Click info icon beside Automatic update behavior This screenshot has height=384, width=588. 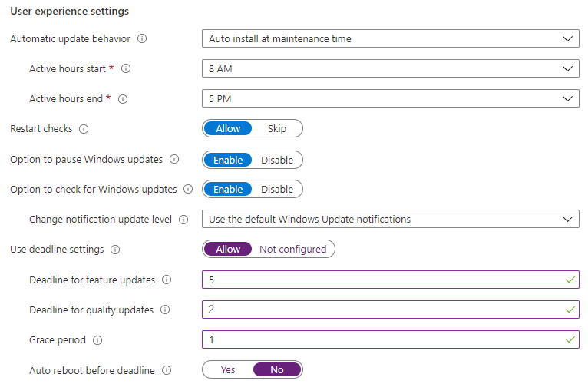pos(142,38)
